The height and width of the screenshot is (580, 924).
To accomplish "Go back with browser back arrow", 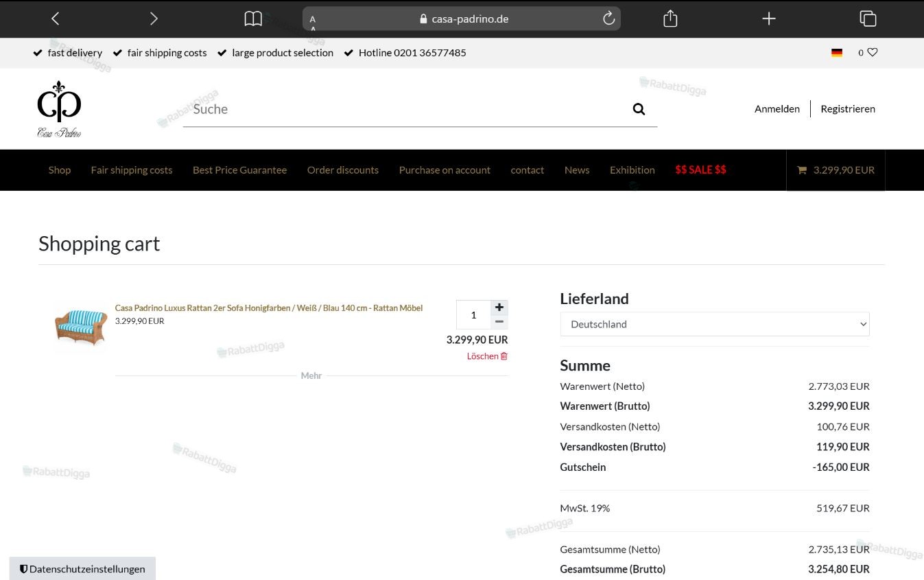I will click(x=56, y=19).
